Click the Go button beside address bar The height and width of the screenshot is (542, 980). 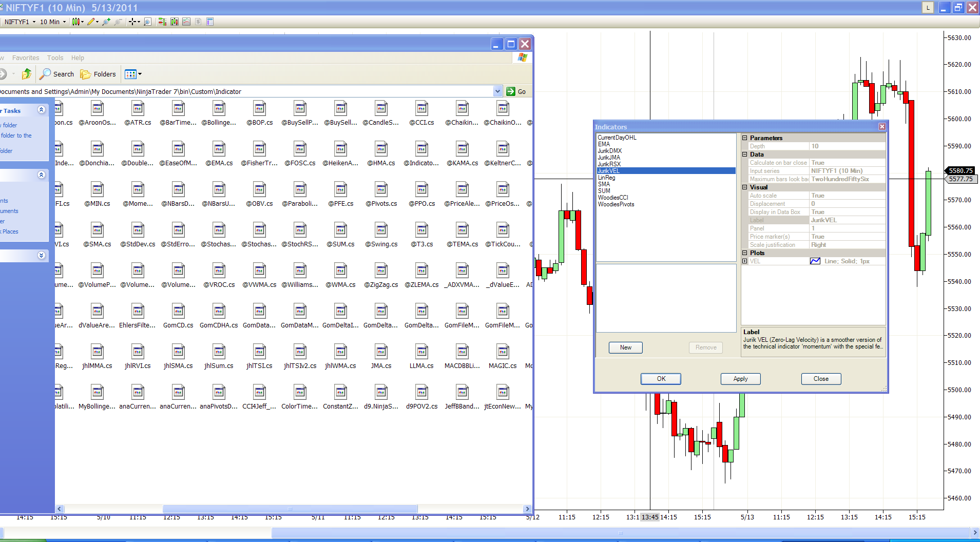(516, 91)
